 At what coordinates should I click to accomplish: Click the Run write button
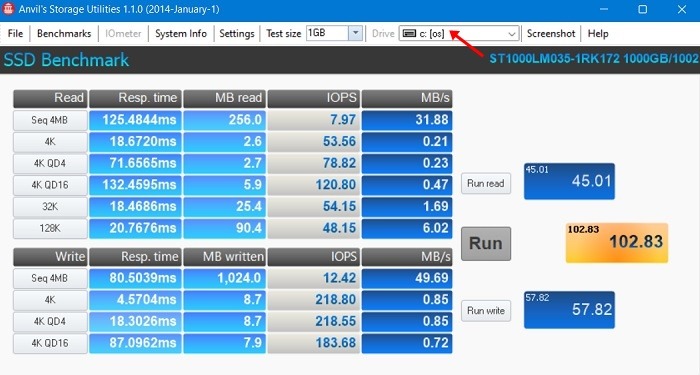pyautogui.click(x=486, y=311)
